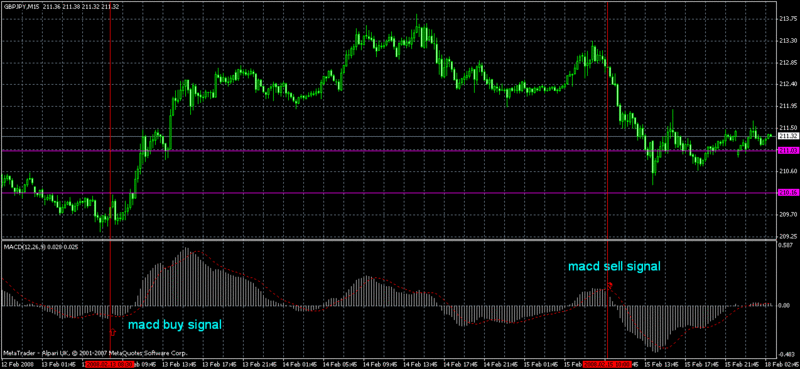This screenshot has height=369, width=800.
Task: Click the '14 Feb 05:45' time axis label
Action: [340, 364]
